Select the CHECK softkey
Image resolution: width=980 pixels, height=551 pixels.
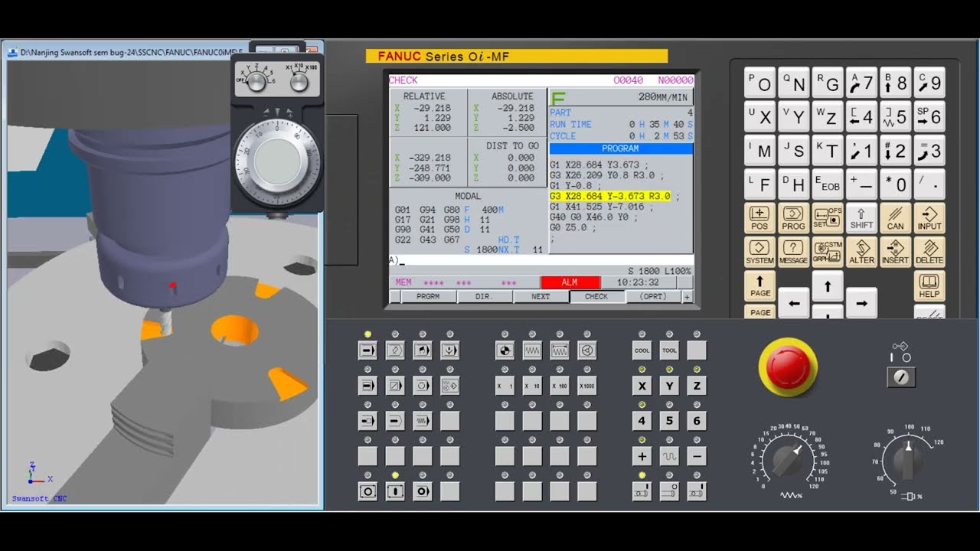pyautogui.click(x=597, y=297)
